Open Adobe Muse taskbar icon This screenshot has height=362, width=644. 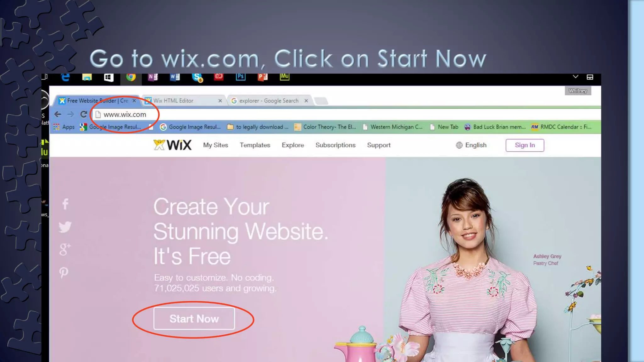pyautogui.click(x=284, y=76)
